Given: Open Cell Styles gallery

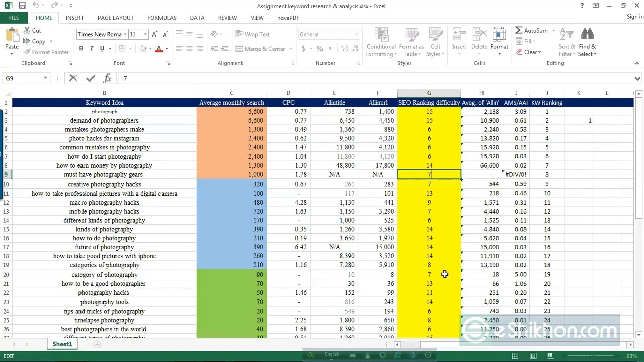Looking at the screenshot, I should (x=435, y=43).
